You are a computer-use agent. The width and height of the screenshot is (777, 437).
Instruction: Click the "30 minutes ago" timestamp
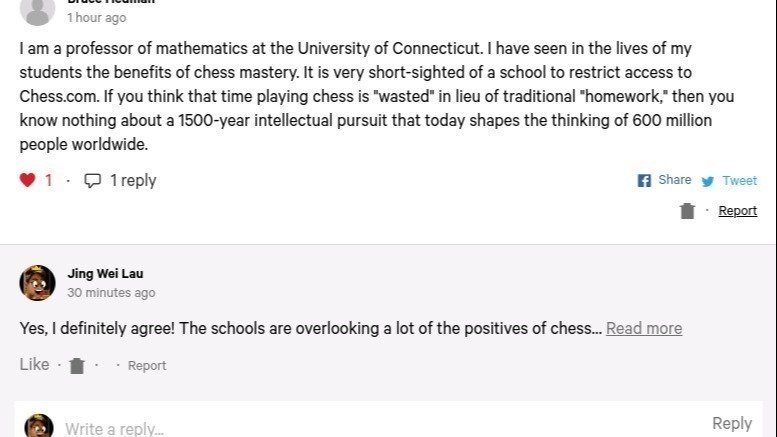(x=111, y=293)
